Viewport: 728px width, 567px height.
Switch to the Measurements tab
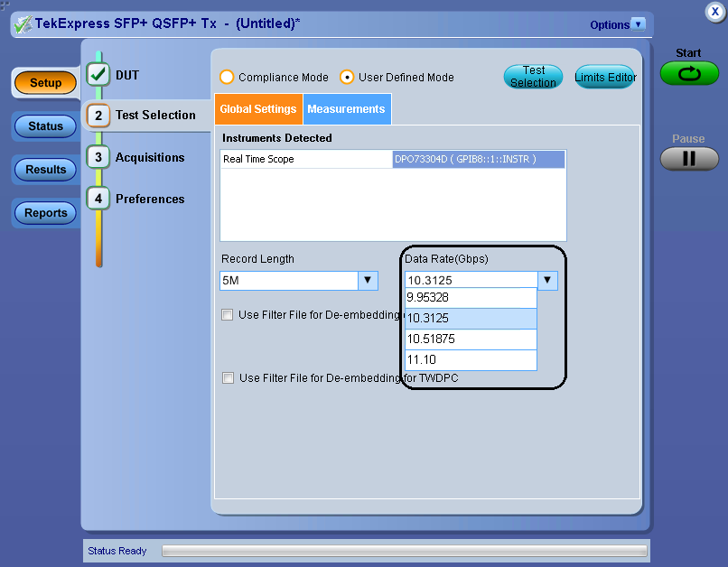(346, 108)
